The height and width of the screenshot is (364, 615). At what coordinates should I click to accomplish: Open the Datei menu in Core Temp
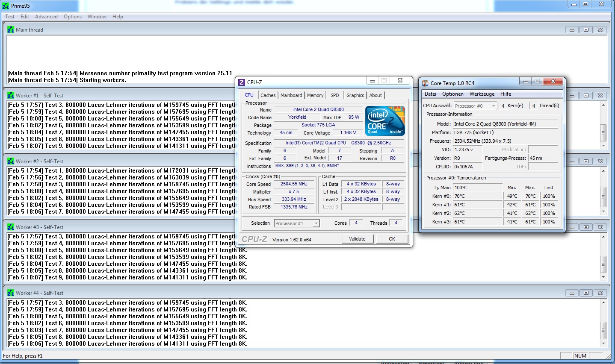coord(430,94)
